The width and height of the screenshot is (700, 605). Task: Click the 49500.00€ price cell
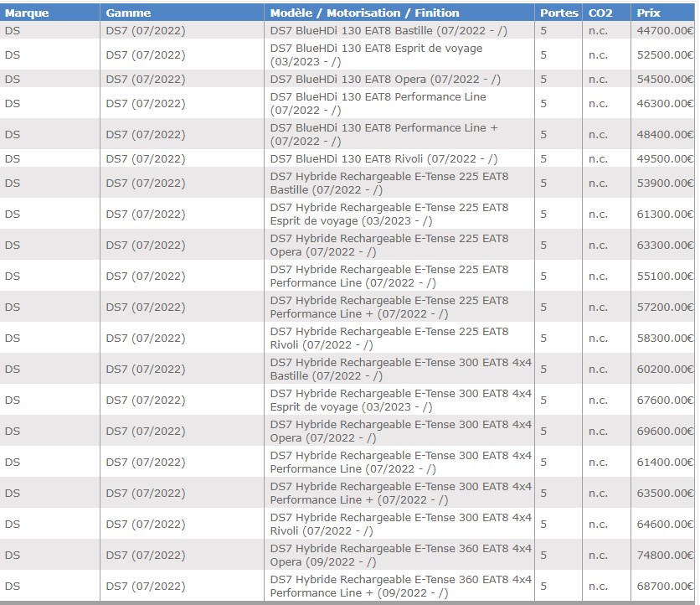665,158
